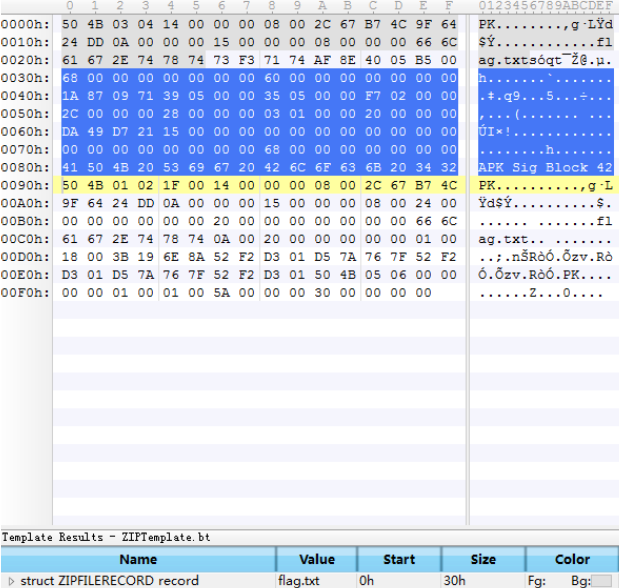Click byte 9F in row 00A0h

tap(70, 203)
